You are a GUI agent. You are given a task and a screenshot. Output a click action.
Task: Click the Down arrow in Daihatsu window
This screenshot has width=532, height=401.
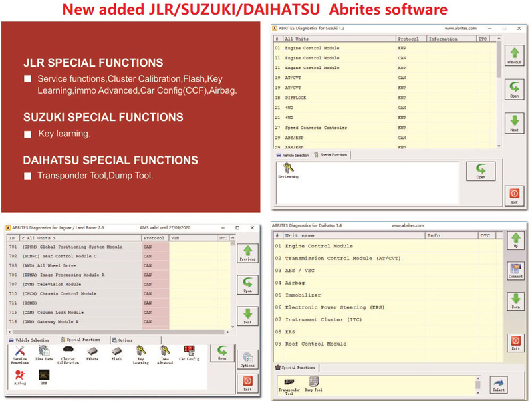pos(516,301)
